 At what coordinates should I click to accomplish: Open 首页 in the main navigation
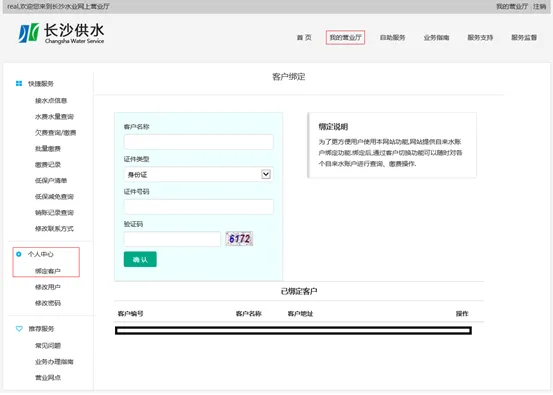pyautogui.click(x=304, y=37)
